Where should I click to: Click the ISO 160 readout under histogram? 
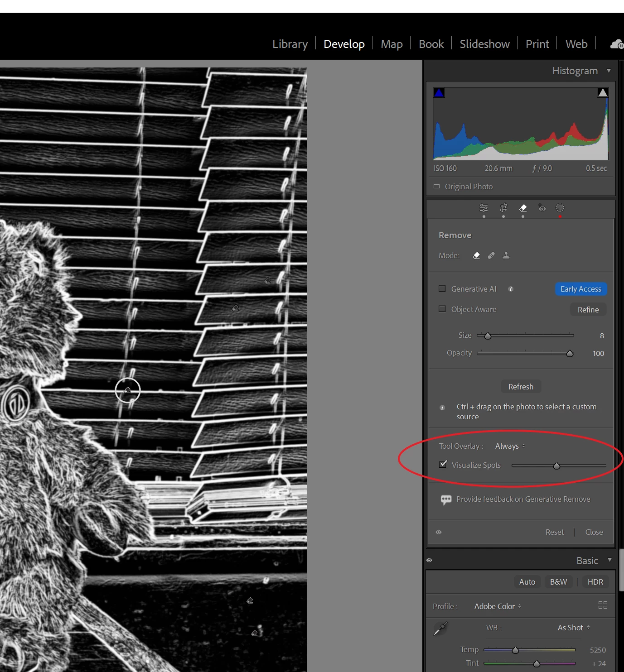coord(445,168)
